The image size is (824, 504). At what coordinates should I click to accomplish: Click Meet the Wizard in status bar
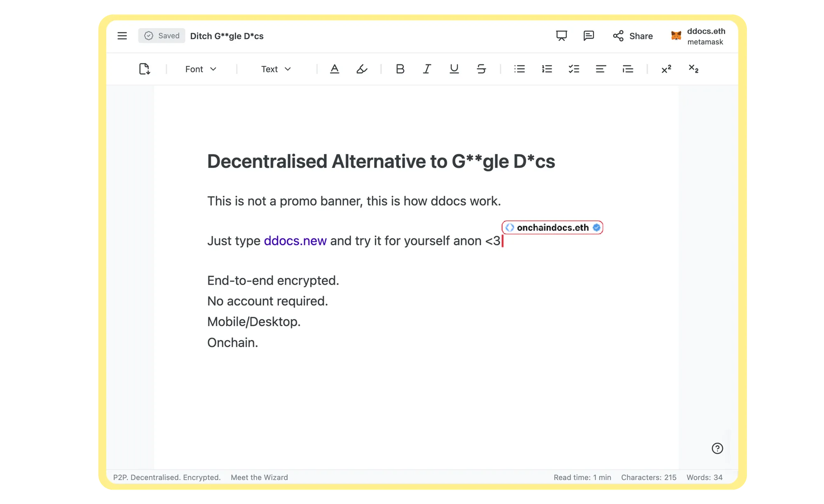coord(259,477)
